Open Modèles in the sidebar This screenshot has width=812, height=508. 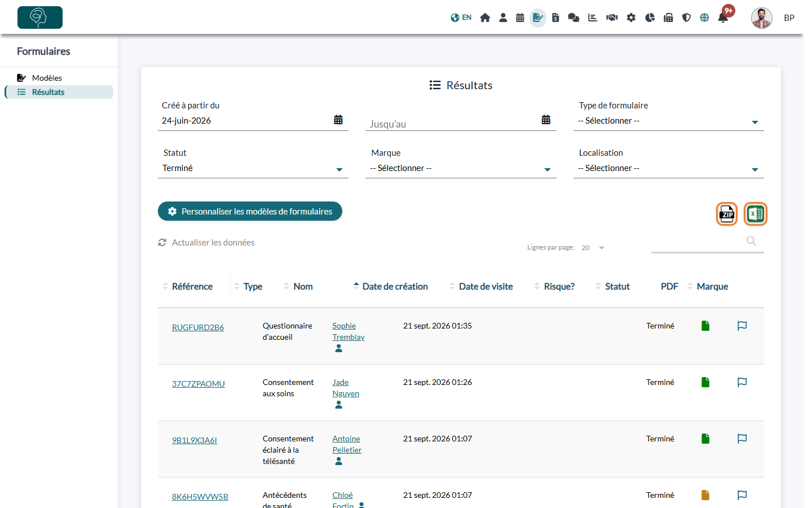(x=47, y=78)
